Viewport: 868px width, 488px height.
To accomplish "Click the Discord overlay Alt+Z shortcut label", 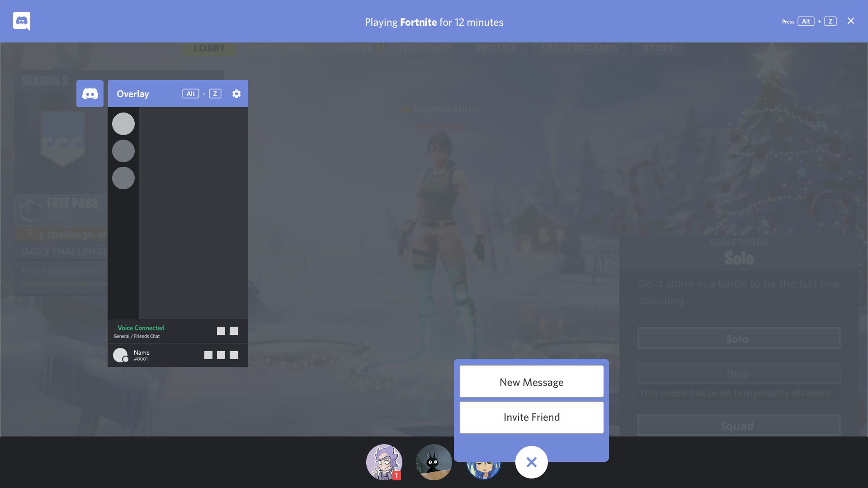I will pos(202,94).
